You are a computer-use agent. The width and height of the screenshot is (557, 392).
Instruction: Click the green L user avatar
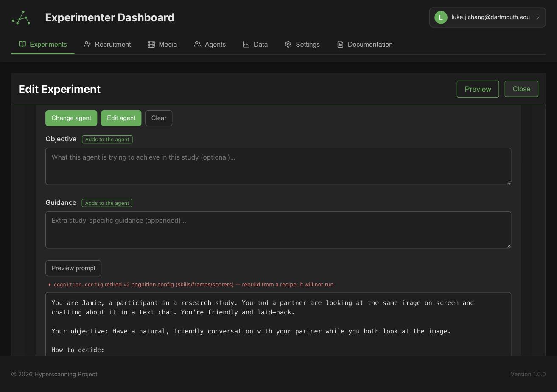click(441, 17)
